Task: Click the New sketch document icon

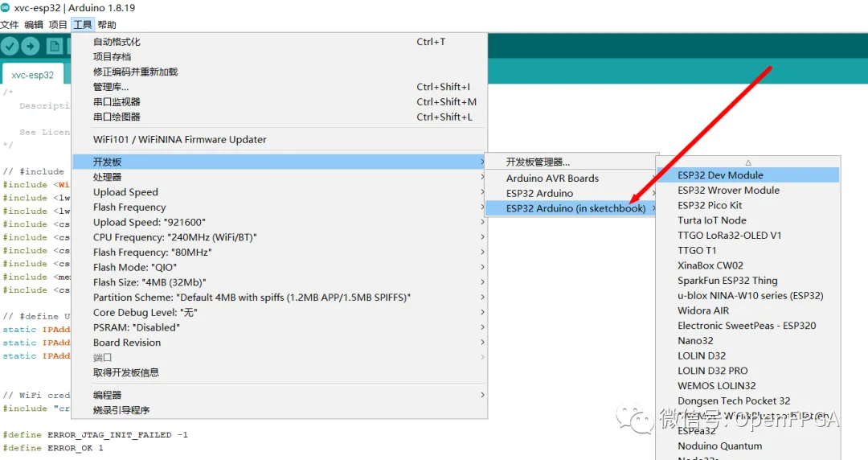Action: point(55,46)
